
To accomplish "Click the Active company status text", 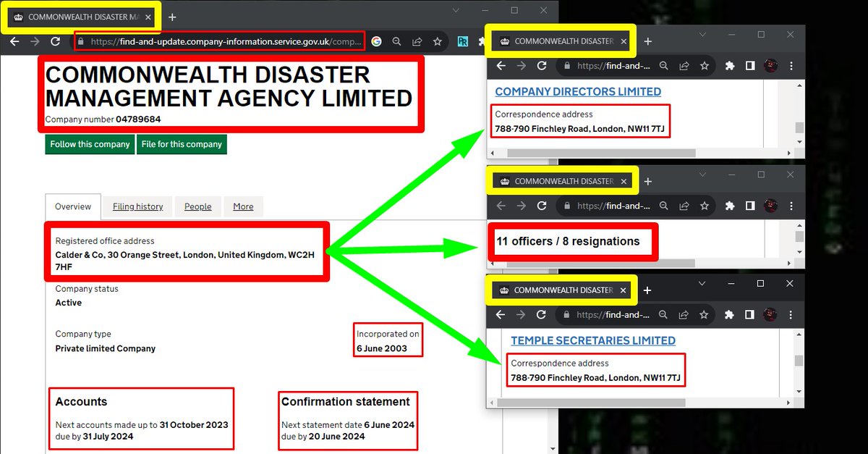I will (69, 303).
